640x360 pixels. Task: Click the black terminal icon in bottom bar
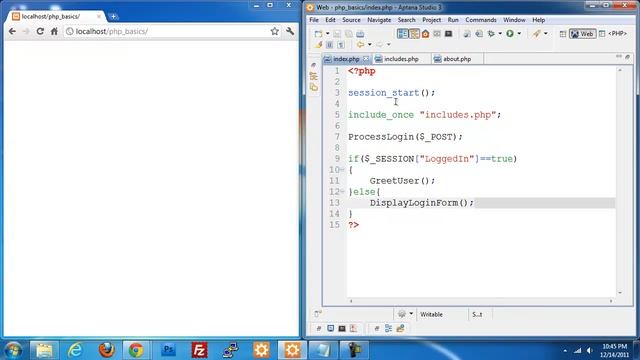coord(342,328)
